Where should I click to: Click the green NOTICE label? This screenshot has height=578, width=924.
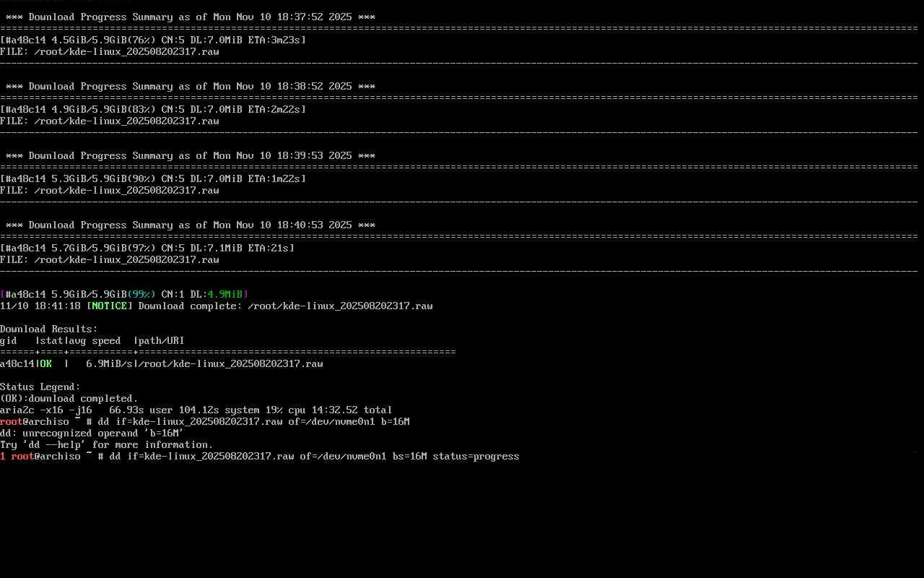[110, 306]
